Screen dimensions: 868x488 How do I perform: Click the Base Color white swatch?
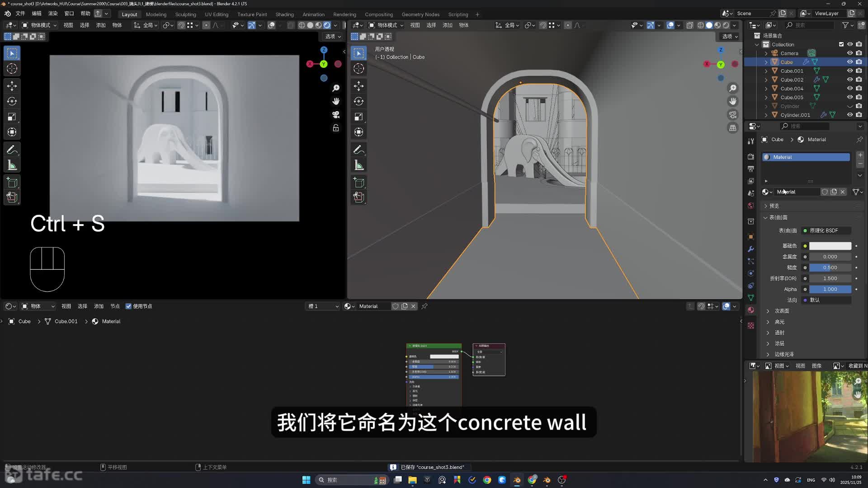(830, 246)
